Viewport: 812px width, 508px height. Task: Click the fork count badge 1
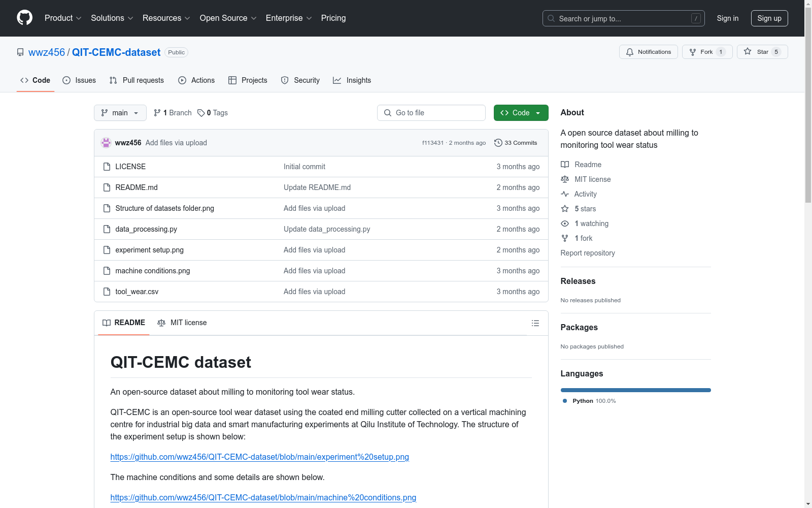(721, 52)
